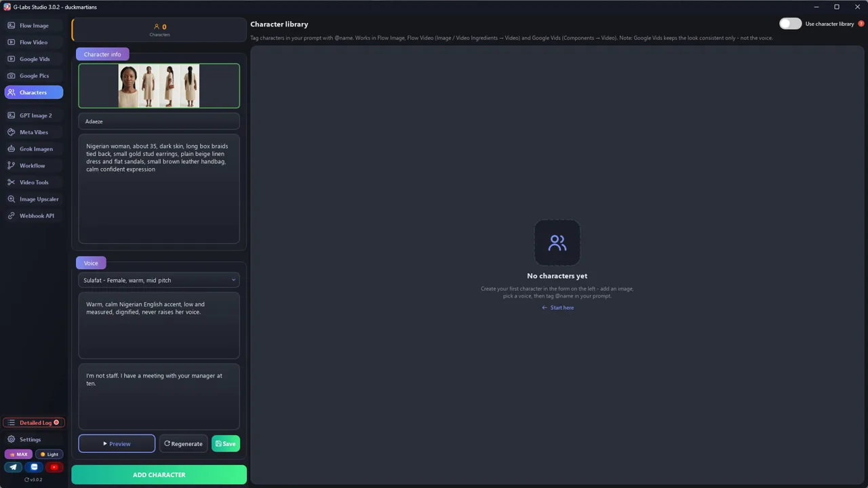Toggle the Use character library switch

[x=790, y=24]
